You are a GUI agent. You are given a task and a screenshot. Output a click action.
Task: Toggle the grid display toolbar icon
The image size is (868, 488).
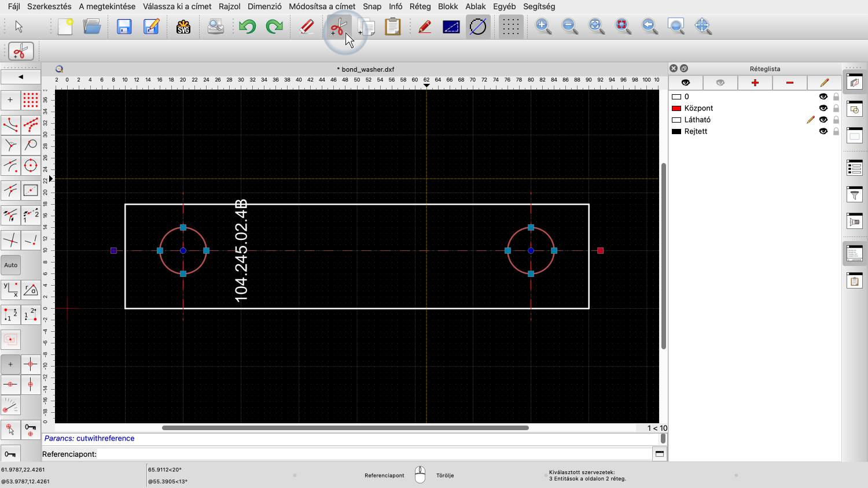[x=510, y=27]
